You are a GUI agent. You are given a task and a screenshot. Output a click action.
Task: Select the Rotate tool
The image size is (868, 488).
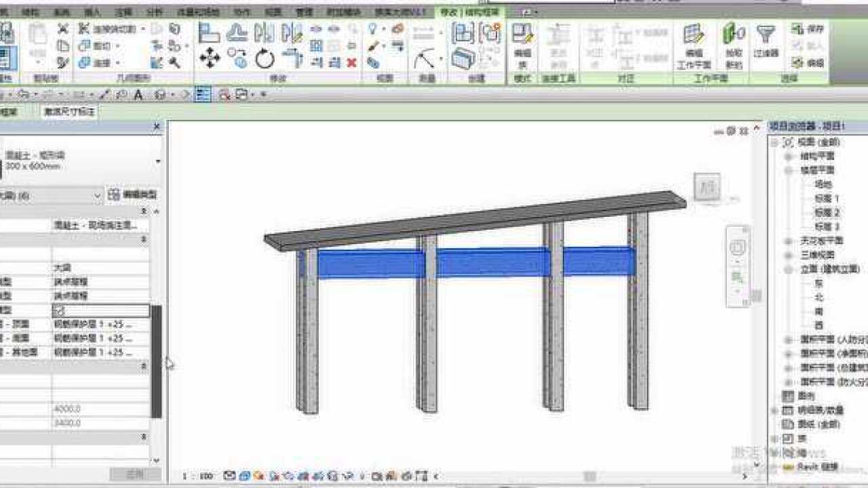point(264,59)
